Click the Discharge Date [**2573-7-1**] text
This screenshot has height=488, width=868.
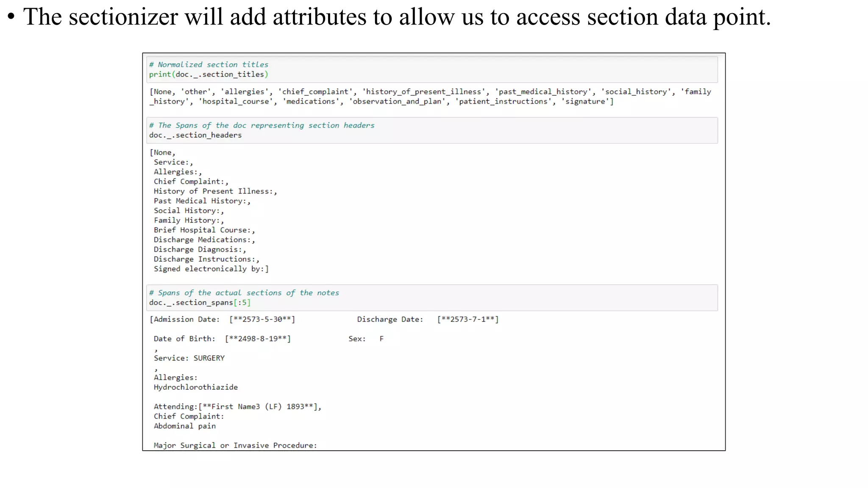pyautogui.click(x=428, y=319)
